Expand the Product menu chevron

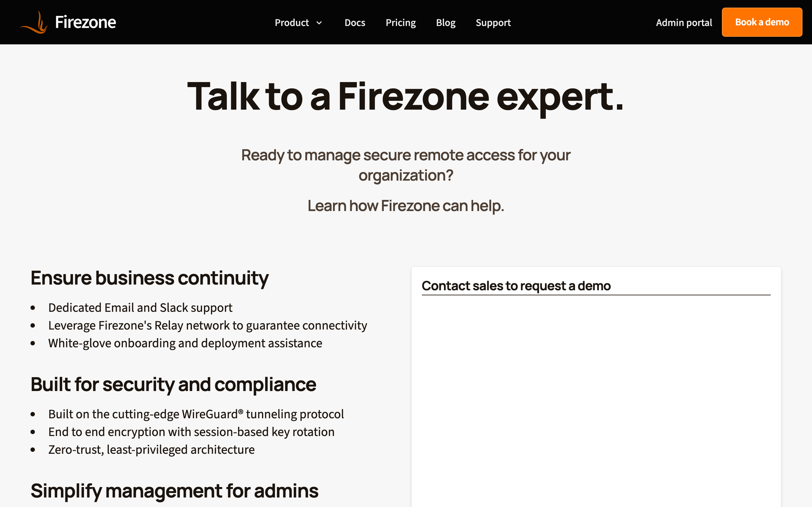(319, 23)
